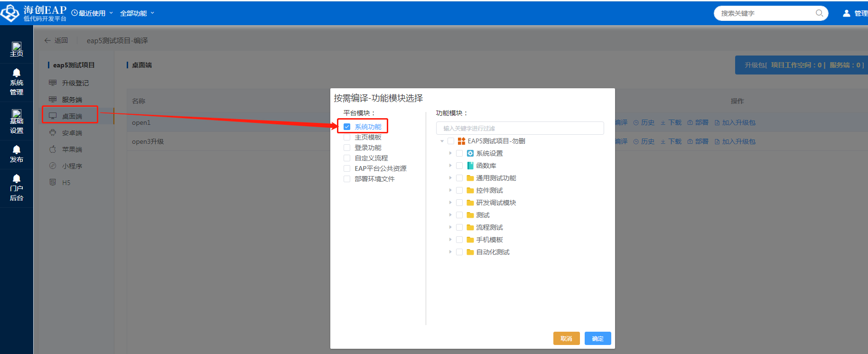
Task: Select 服务端 in the project menu
Action: click(x=72, y=100)
